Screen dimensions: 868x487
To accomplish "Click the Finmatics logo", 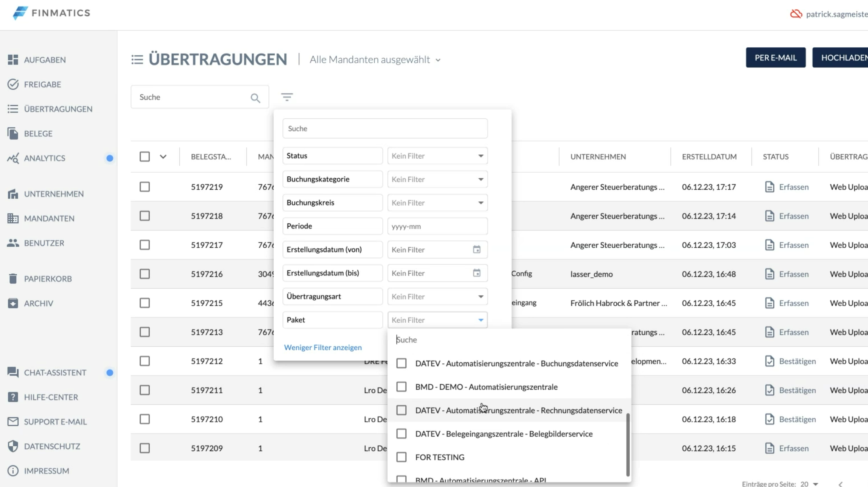I will pos(52,13).
